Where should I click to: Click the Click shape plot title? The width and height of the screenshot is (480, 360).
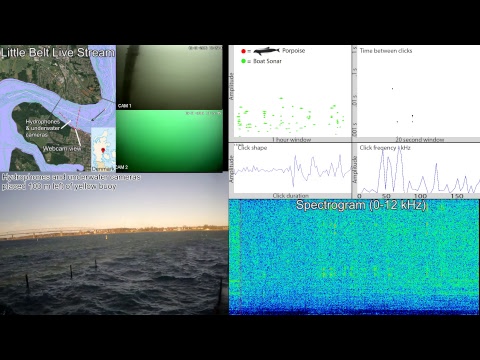252,148
